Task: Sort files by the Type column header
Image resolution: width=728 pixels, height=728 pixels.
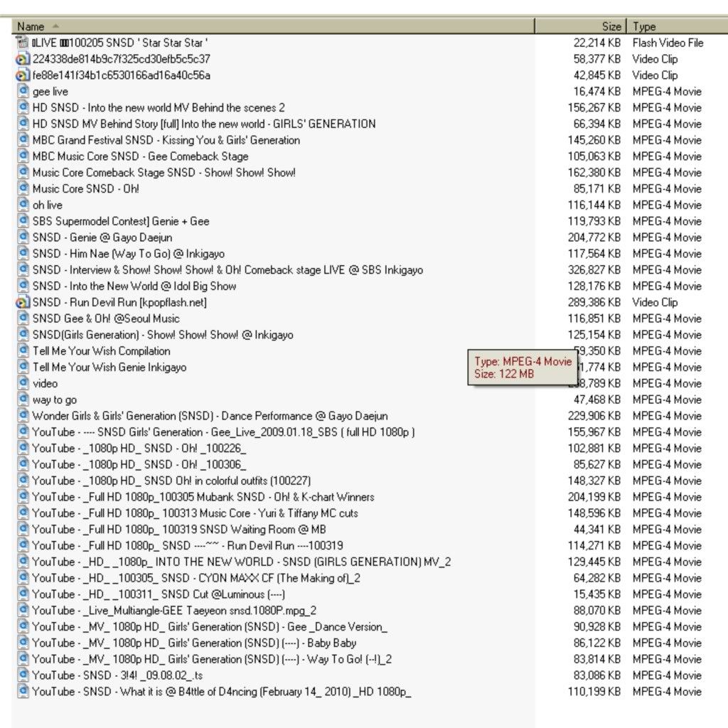Action: coord(678,26)
